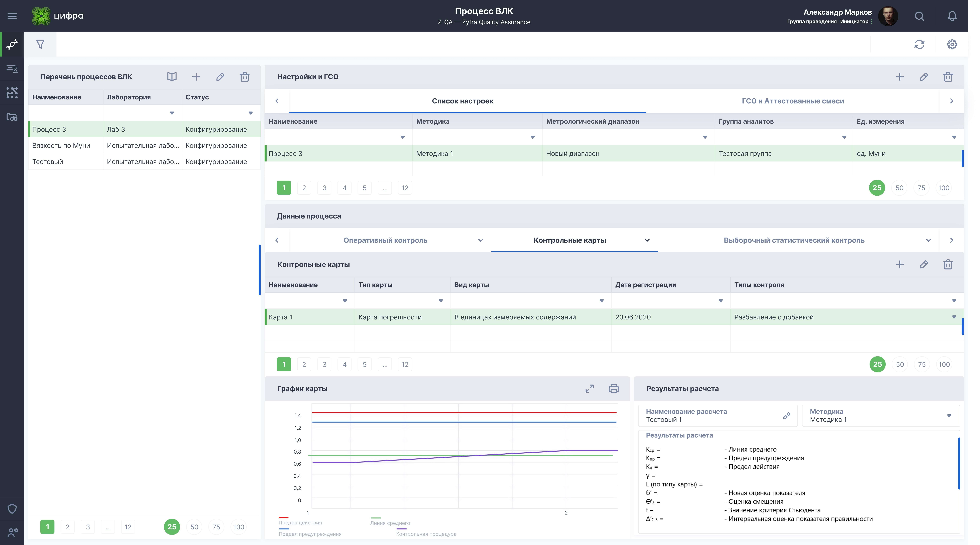Open book icon in Перечень процессов ВЛК

[x=172, y=76]
